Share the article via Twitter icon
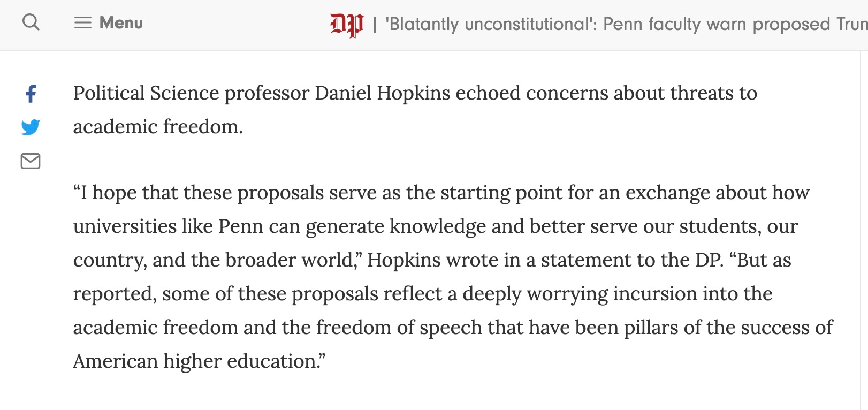 (x=31, y=127)
